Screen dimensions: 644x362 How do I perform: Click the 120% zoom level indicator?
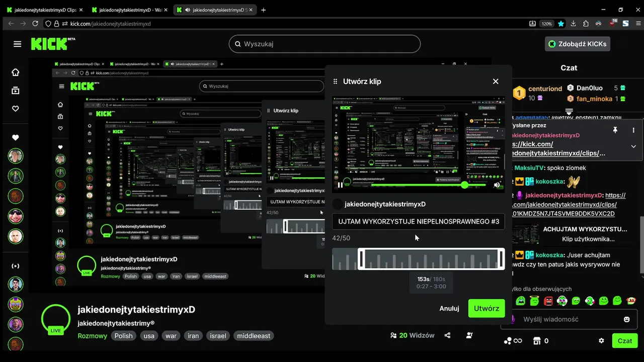546,24
